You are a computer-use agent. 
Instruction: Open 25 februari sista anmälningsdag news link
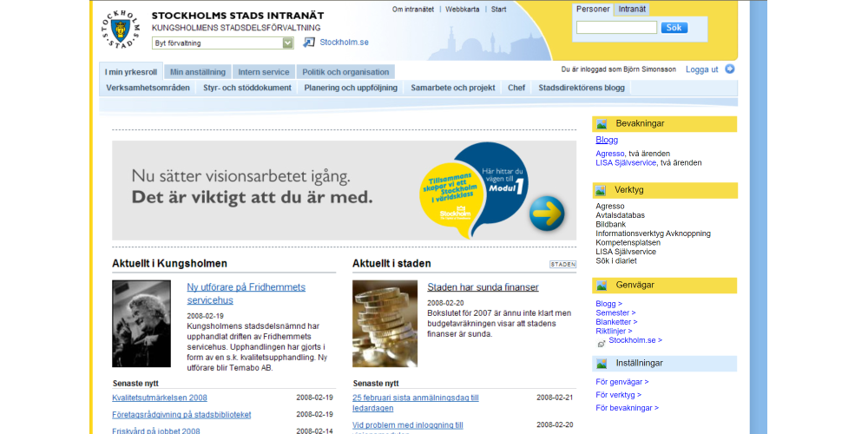click(416, 403)
